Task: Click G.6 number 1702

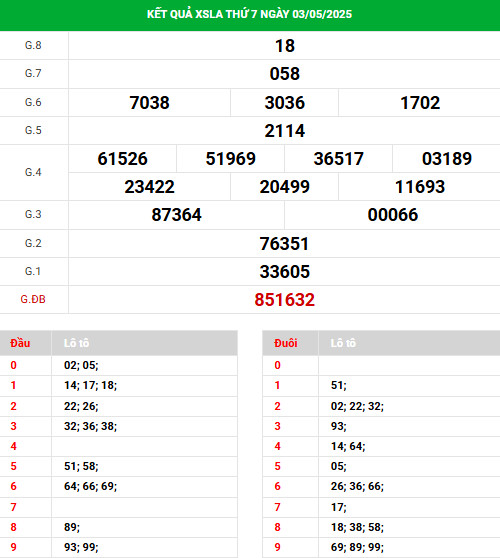Action: (420, 103)
